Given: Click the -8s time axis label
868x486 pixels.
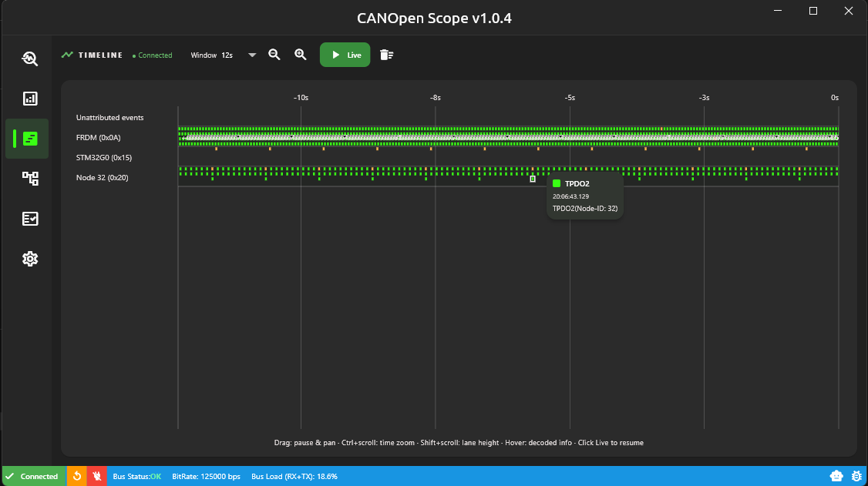Looking at the screenshot, I should click(x=435, y=97).
